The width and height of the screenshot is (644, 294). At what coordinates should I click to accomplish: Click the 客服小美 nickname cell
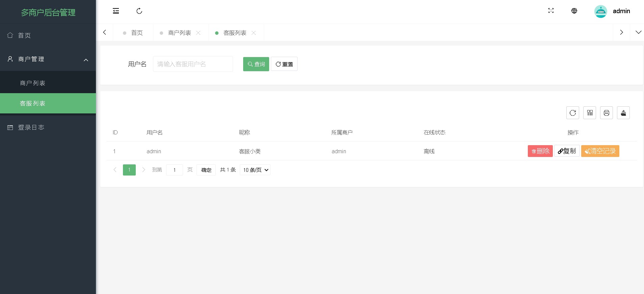(250, 151)
